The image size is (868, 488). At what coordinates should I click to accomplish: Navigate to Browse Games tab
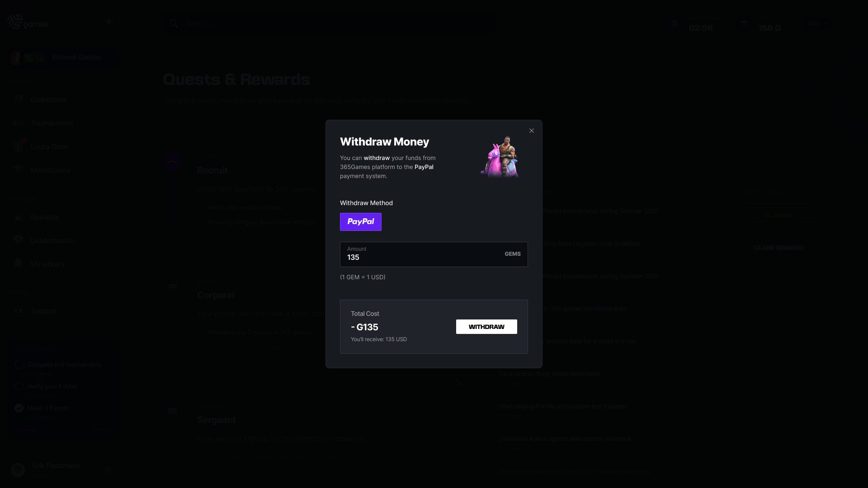click(76, 58)
